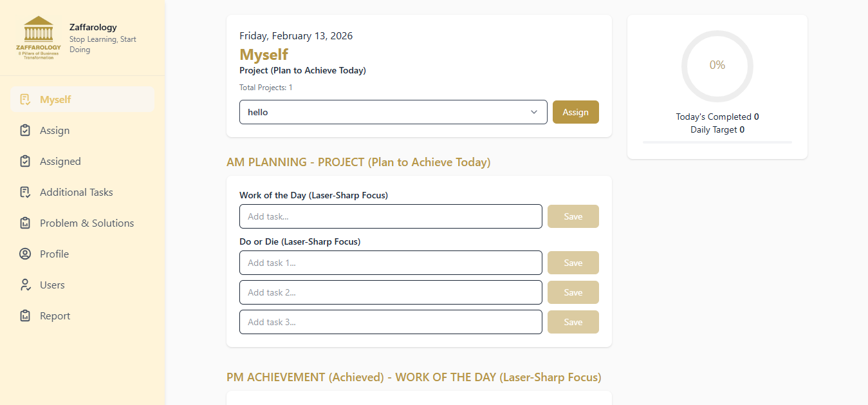Click the Myself sidebar icon
The width and height of the screenshot is (868, 405).
tap(25, 100)
